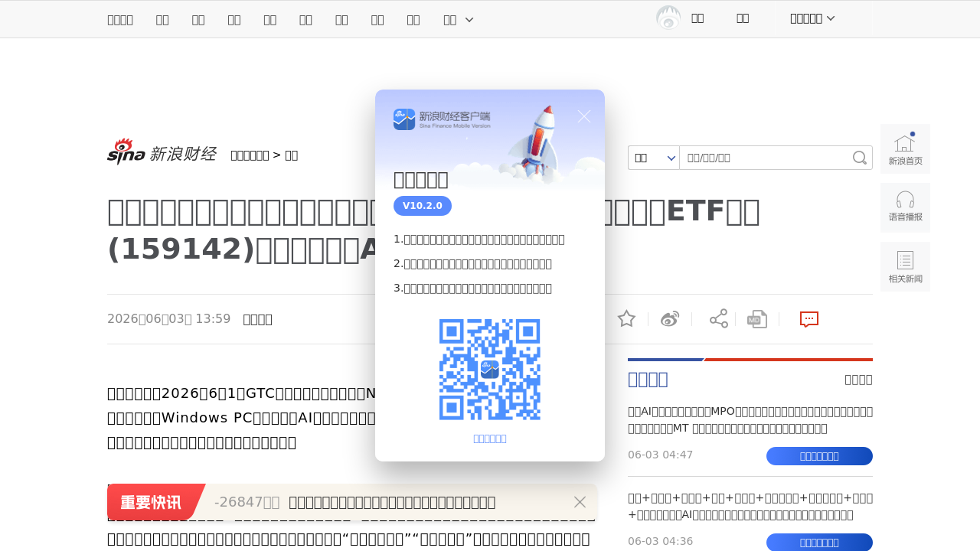Click popup feature line numbered 2.
Screen dimensions: 980x551
473,264
